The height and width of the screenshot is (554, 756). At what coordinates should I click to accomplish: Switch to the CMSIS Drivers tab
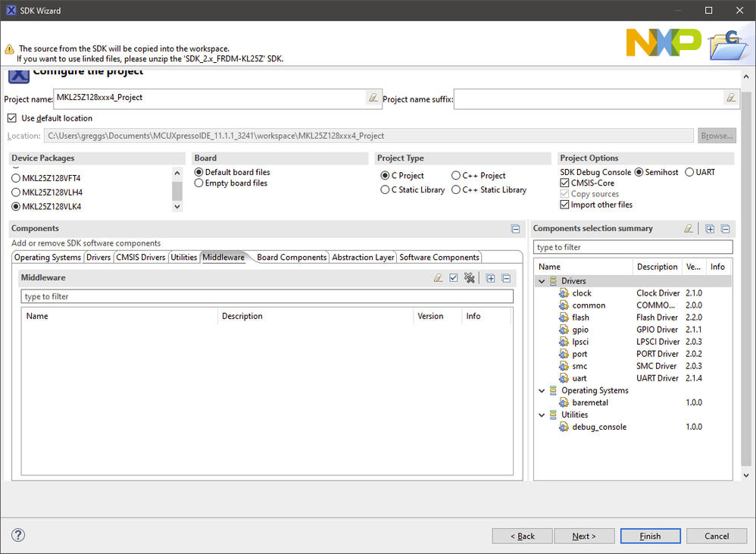click(141, 257)
